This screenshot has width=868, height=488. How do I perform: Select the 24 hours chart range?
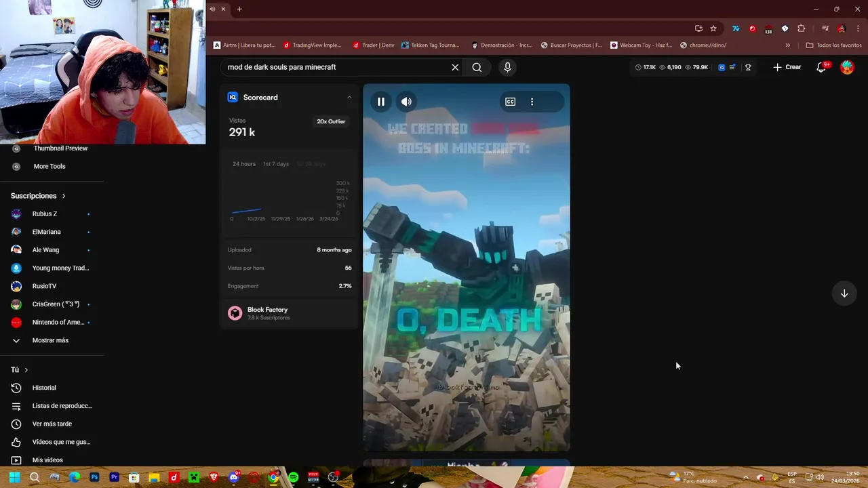pos(244,164)
